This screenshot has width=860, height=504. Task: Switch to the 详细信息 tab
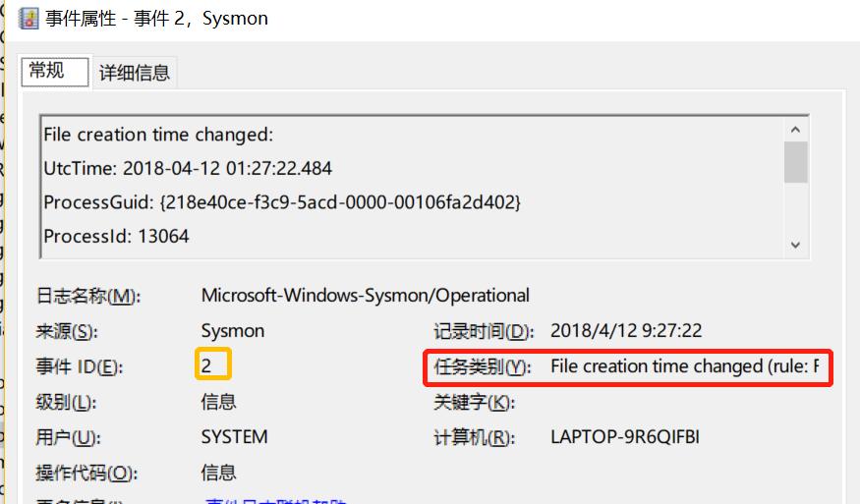(x=135, y=73)
